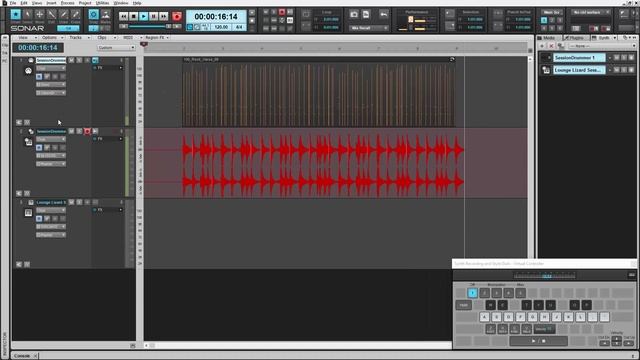Open the Custom track control dropdown
Viewport: 640px width, 360px height.
(x=116, y=48)
